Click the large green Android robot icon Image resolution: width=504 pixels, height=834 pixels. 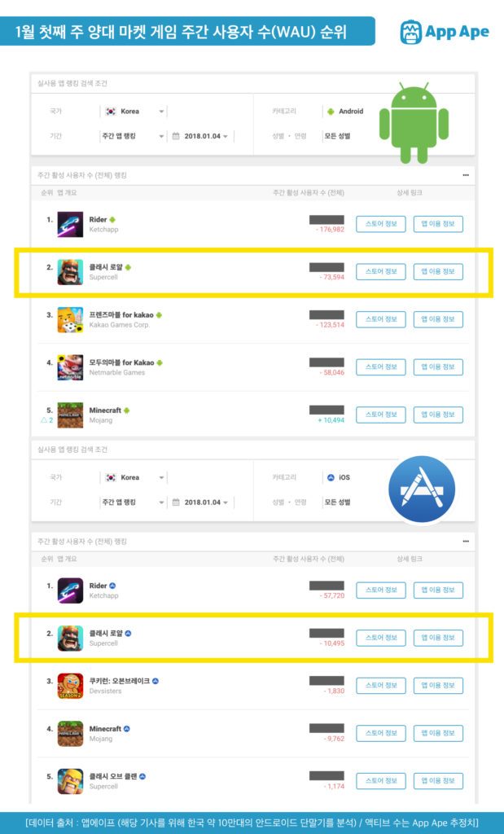click(414, 122)
